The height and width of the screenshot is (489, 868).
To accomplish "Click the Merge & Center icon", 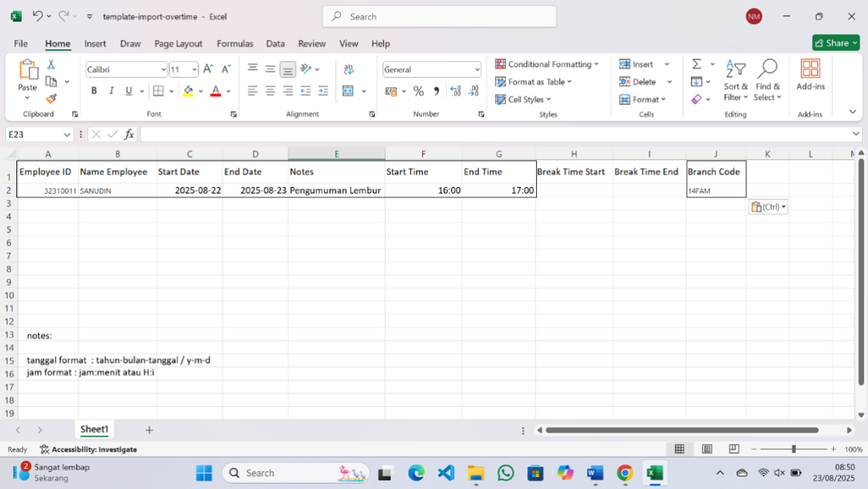I will (348, 91).
